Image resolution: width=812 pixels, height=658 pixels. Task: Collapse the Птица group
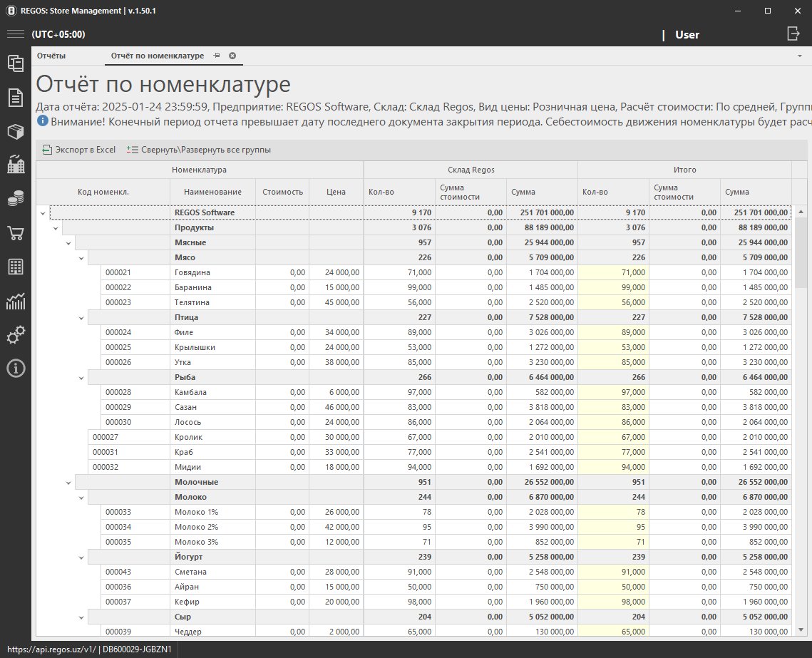[x=81, y=318]
